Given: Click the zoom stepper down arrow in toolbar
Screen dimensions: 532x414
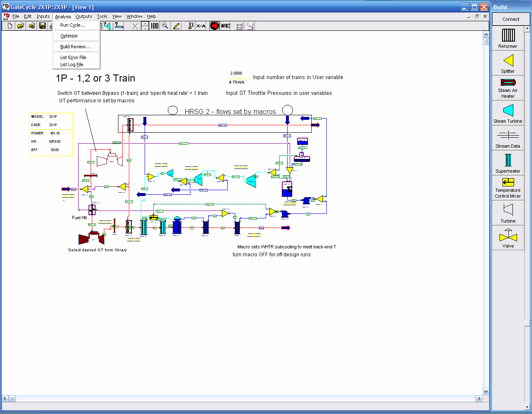Looking at the screenshot, I should click(145, 28).
